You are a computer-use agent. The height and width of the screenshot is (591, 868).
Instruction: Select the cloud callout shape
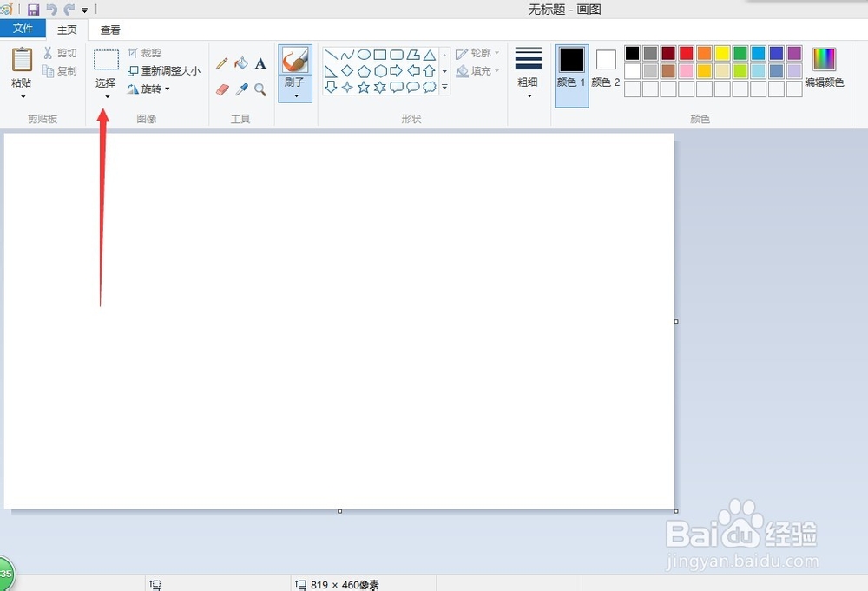tap(430, 87)
